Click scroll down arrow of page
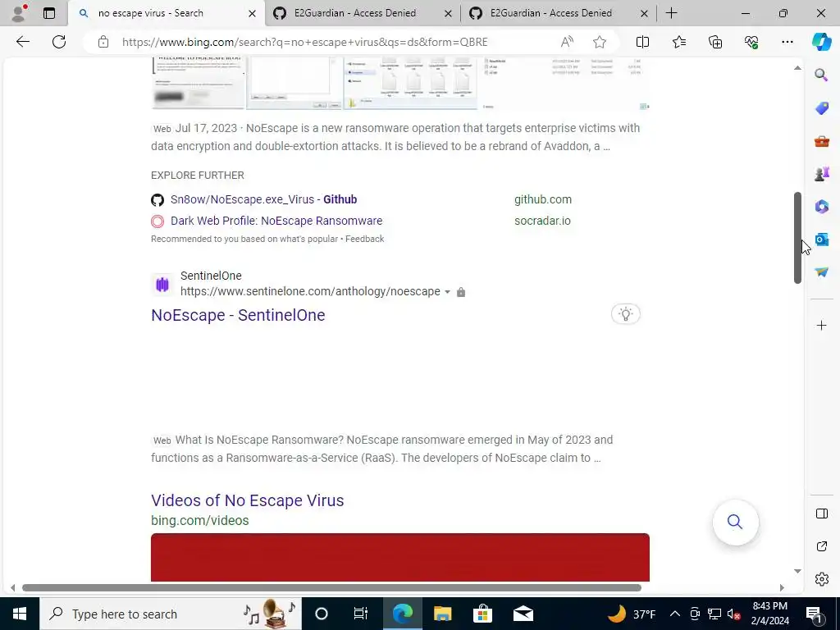The width and height of the screenshot is (840, 630). (x=797, y=571)
